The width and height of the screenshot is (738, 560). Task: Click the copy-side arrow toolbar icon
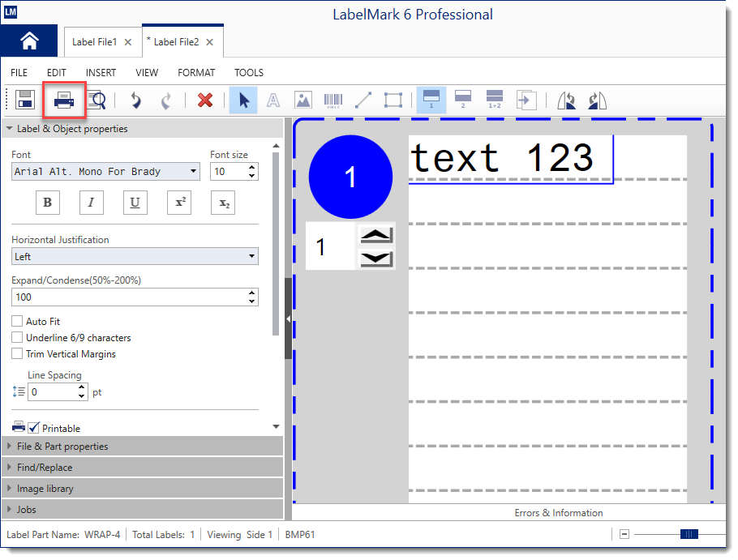click(x=526, y=100)
